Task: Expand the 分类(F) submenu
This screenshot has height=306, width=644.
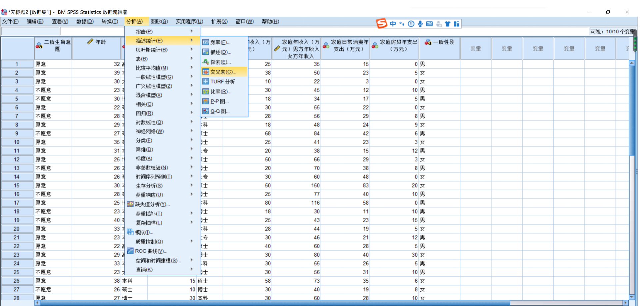Action: 163,140
